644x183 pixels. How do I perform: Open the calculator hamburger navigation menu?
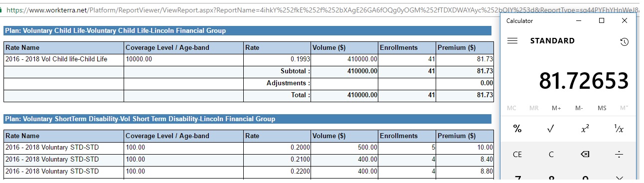pyautogui.click(x=512, y=41)
